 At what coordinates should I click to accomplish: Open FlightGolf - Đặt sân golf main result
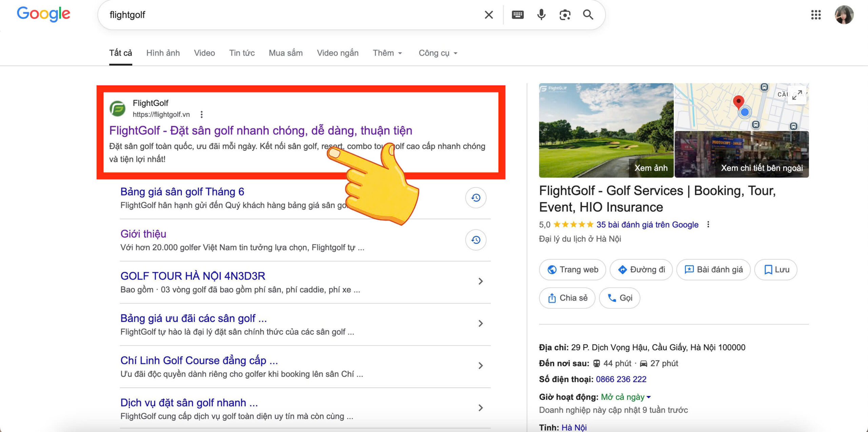[260, 130]
